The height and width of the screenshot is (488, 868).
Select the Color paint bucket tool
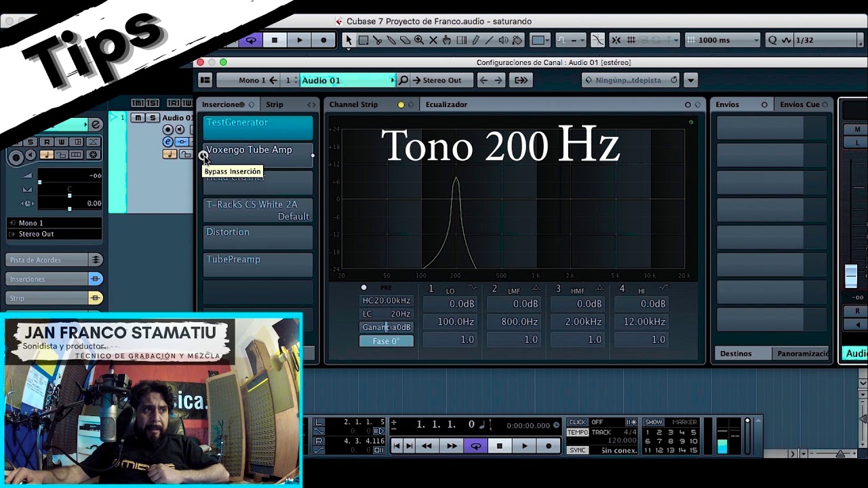(517, 40)
